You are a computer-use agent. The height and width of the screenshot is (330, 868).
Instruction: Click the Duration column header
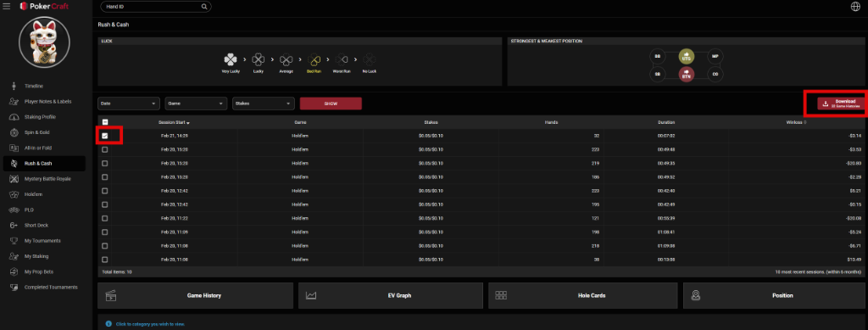click(666, 122)
